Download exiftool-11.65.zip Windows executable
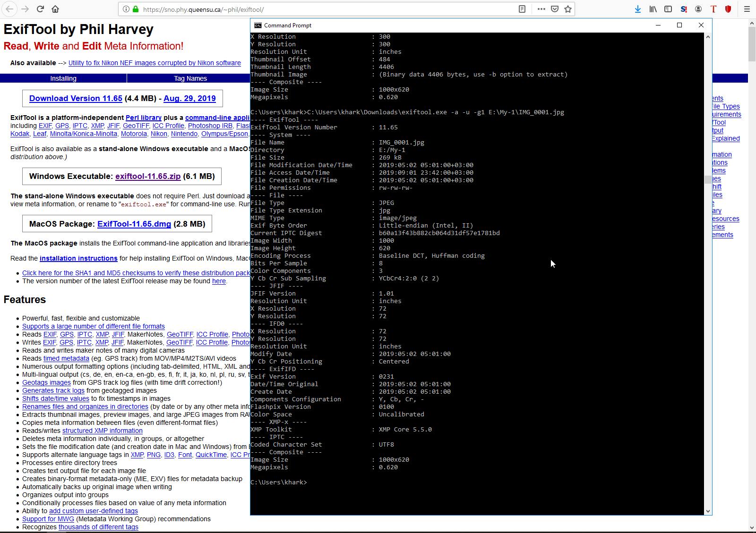Image resolution: width=756 pixels, height=533 pixels. point(148,176)
